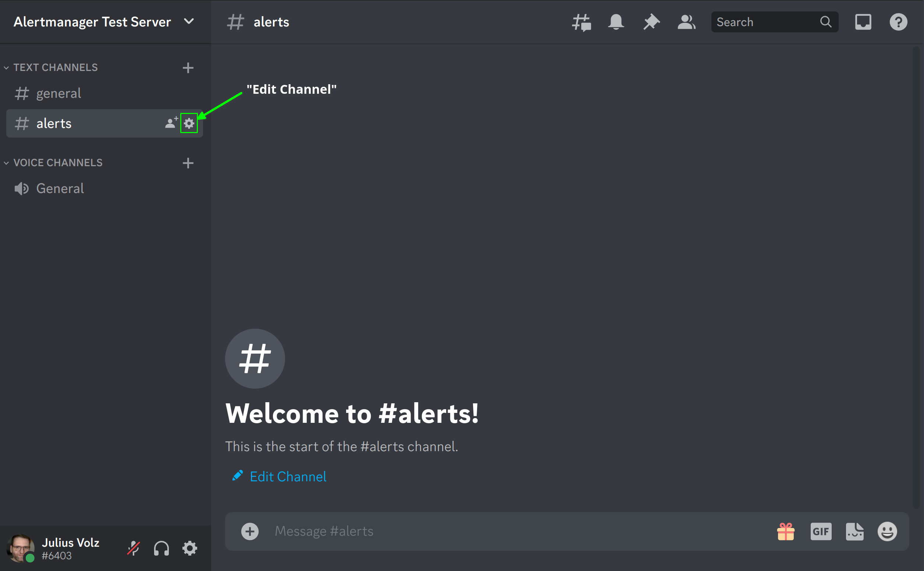924x571 pixels.
Task: Open the alerts channel settings gear
Action: pos(189,123)
